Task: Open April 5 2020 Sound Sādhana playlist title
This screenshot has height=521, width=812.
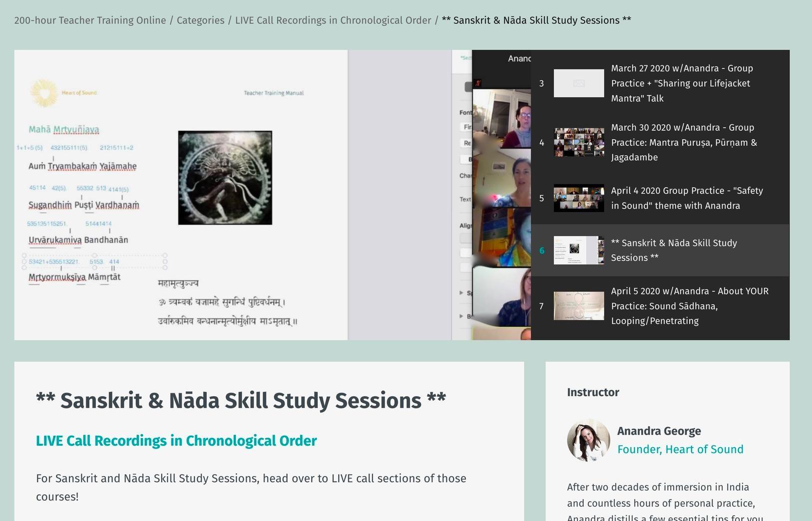Action: click(x=690, y=306)
